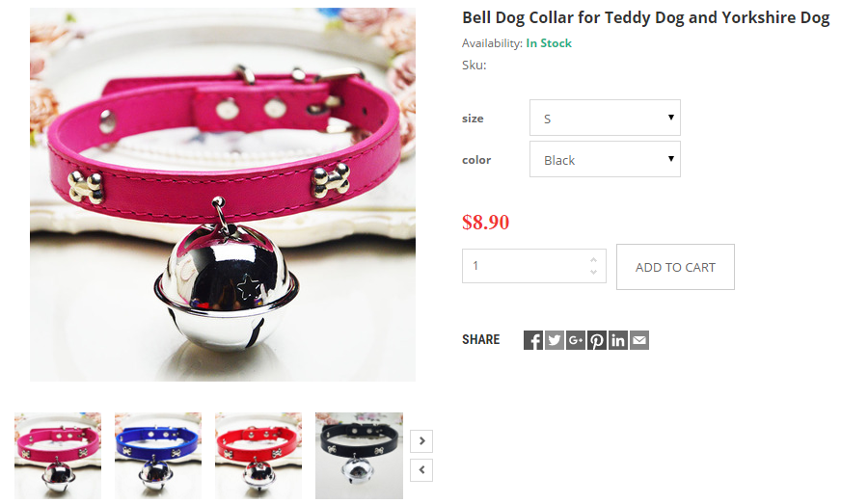Click the Bell Dog Collar product title
The width and height of the screenshot is (868, 503).
coord(646,17)
